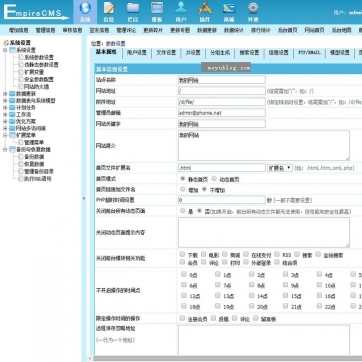Screen dimensions: 362x362
Task: Click the page icon beside 恢复数据
Action: pyautogui.click(x=21, y=164)
